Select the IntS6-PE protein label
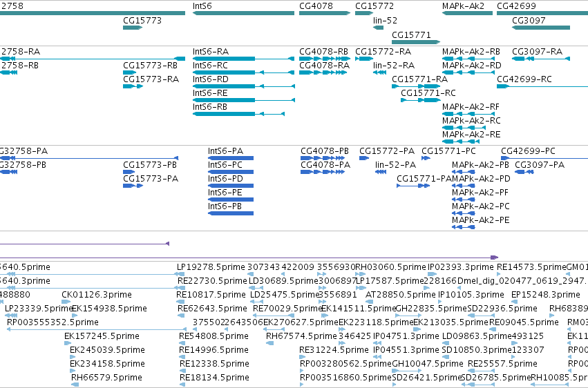The width and height of the screenshot is (588, 388). 225,193
